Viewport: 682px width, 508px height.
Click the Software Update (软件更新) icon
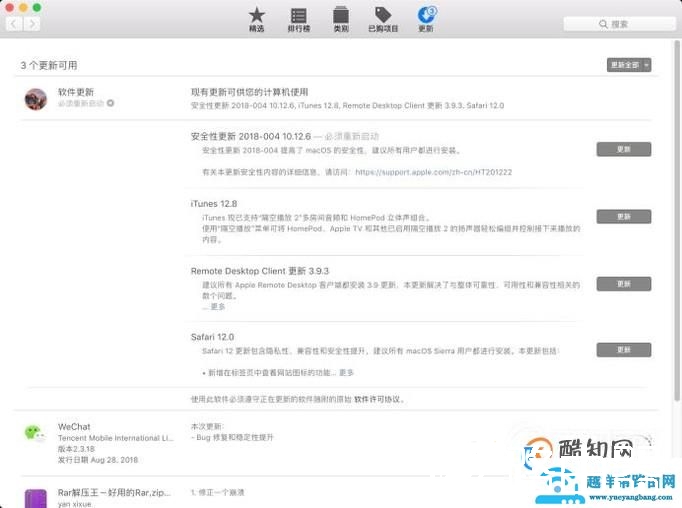click(36, 99)
